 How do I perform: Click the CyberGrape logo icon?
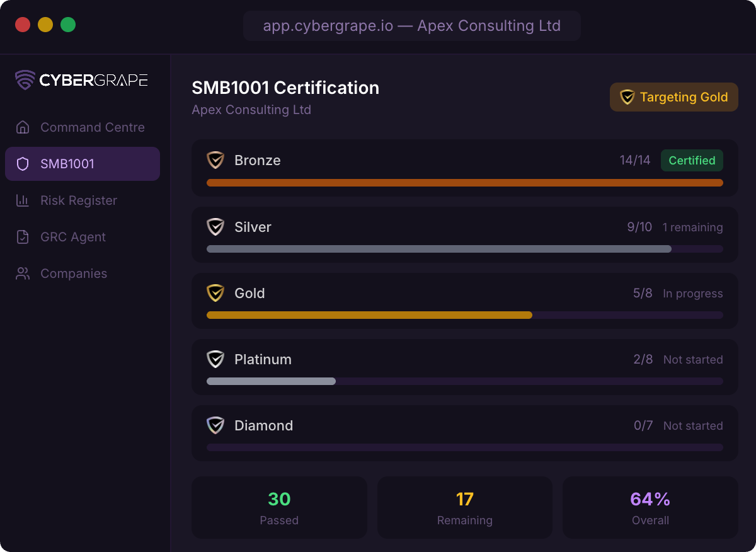tap(25, 80)
